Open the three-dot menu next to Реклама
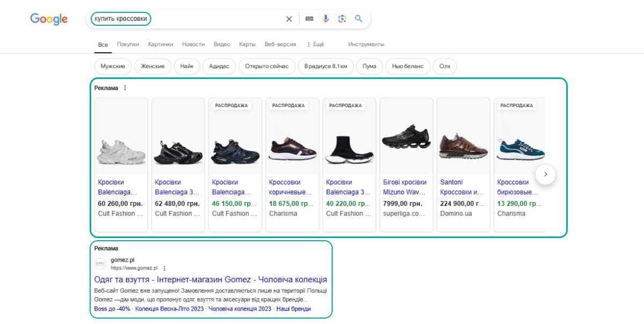 tap(125, 88)
